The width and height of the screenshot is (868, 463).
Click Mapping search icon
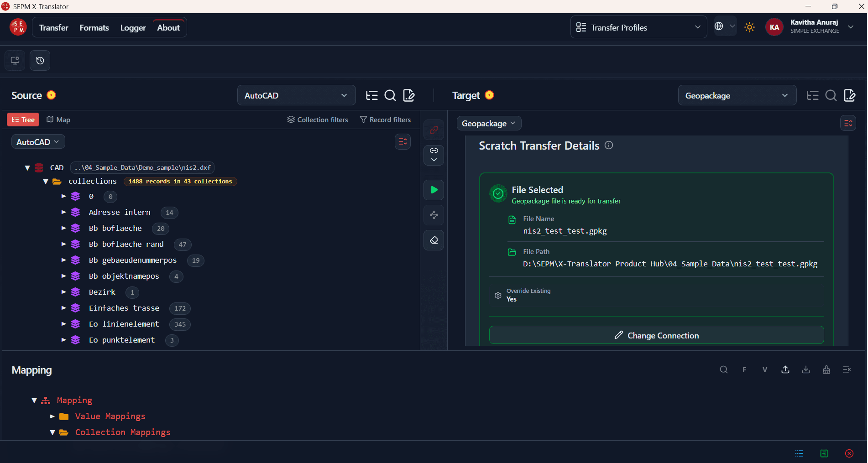click(724, 369)
